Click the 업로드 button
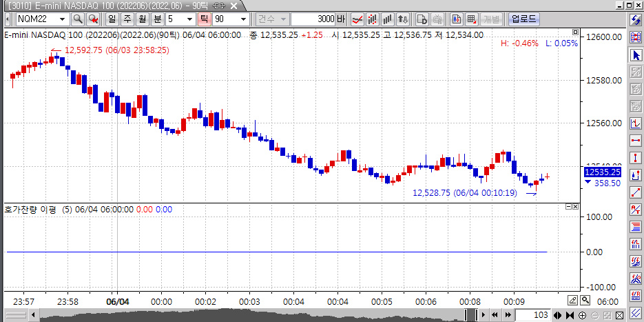 (524, 19)
